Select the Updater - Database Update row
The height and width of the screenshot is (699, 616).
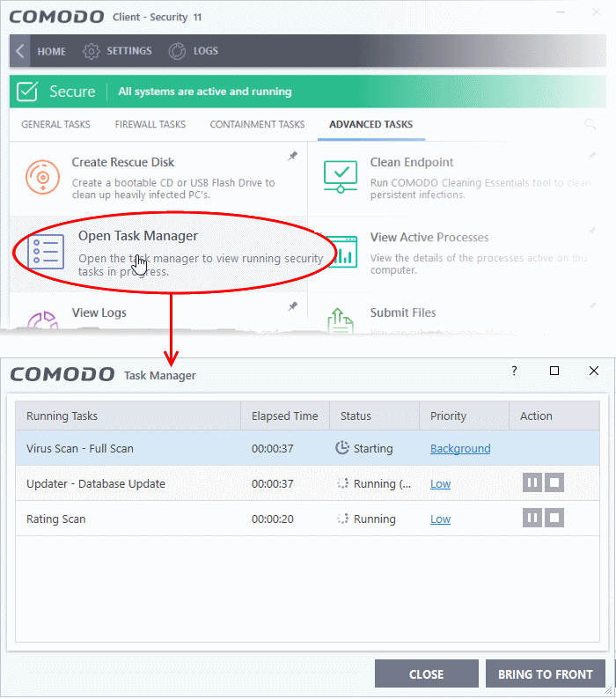[x=307, y=483]
